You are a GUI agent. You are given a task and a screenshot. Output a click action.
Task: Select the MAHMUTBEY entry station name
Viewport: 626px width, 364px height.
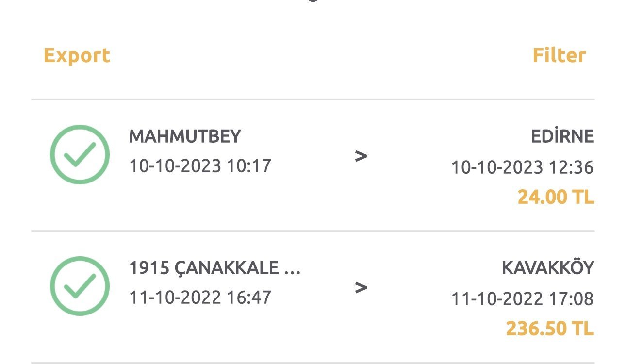pos(185,136)
